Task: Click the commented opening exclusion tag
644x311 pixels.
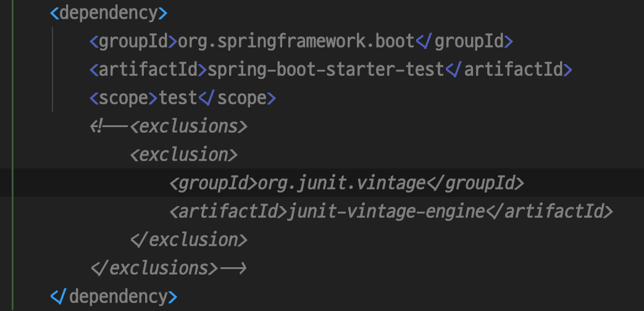Action: pos(183,155)
